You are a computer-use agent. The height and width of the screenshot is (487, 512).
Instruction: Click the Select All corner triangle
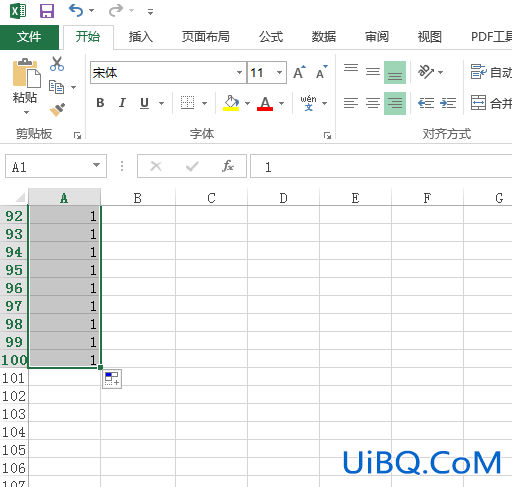point(19,197)
